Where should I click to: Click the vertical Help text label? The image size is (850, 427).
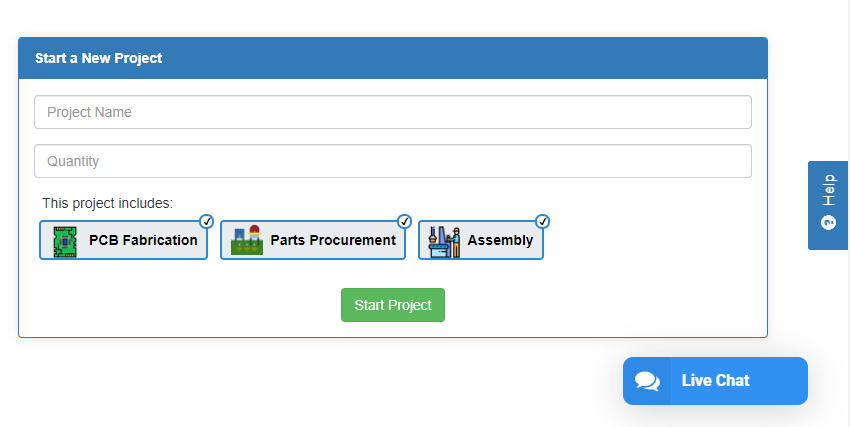pos(828,190)
